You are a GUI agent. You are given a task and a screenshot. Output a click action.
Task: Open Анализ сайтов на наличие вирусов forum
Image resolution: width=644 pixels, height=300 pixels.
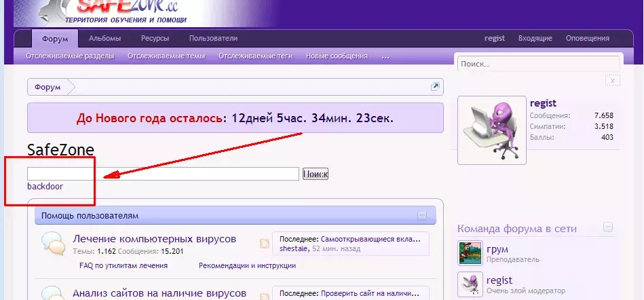(x=159, y=293)
